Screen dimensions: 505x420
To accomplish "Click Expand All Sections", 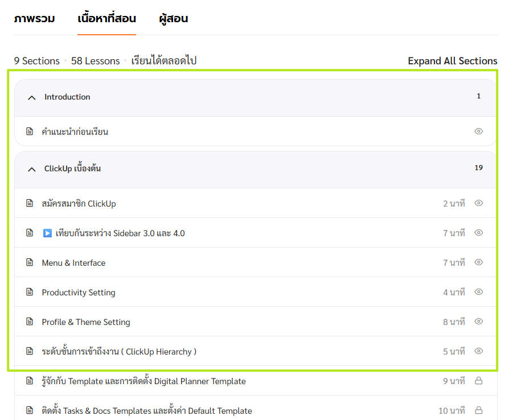I will tap(453, 61).
